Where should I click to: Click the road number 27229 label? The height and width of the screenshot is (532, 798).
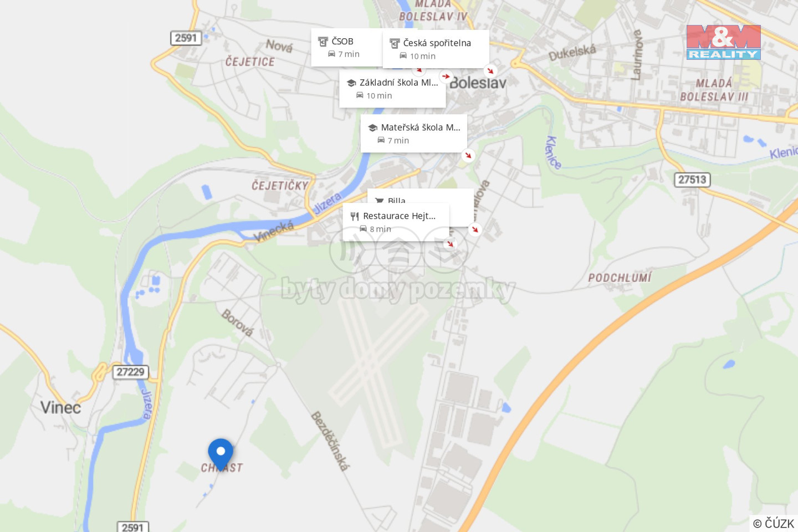tap(130, 372)
